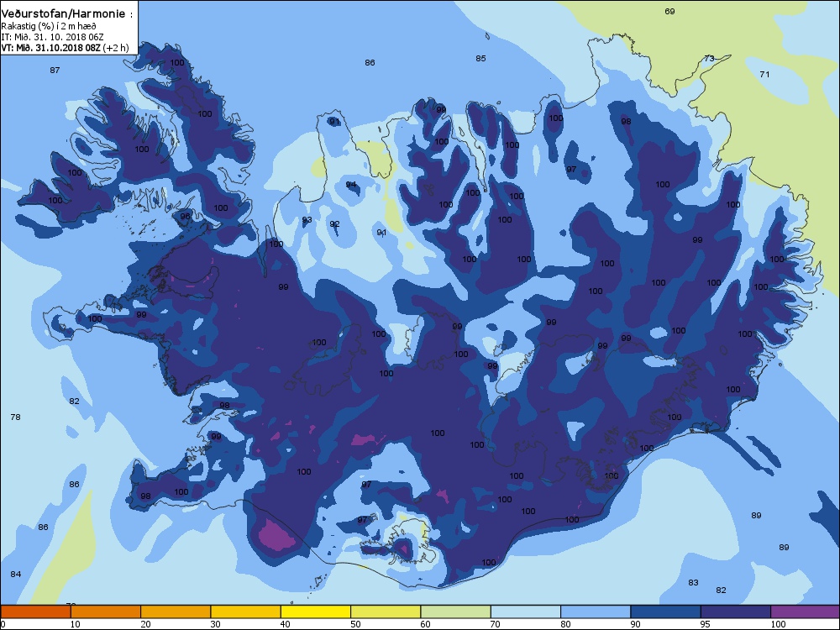Pick the 80–90 medium blue legend swatch
The image size is (840, 630).
(596, 612)
